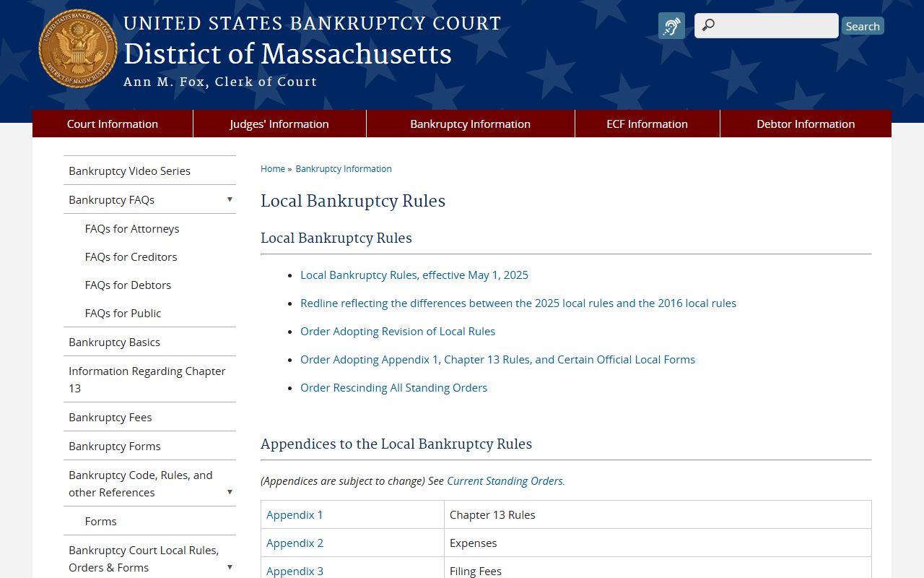The width and height of the screenshot is (924, 578).
Task: Open Appendix 3 link
Action: click(x=295, y=571)
